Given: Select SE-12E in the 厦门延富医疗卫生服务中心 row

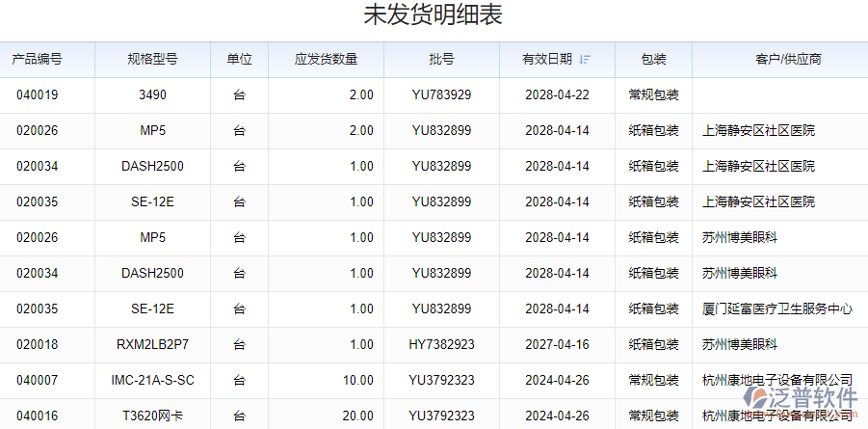Looking at the screenshot, I should coord(153,308).
